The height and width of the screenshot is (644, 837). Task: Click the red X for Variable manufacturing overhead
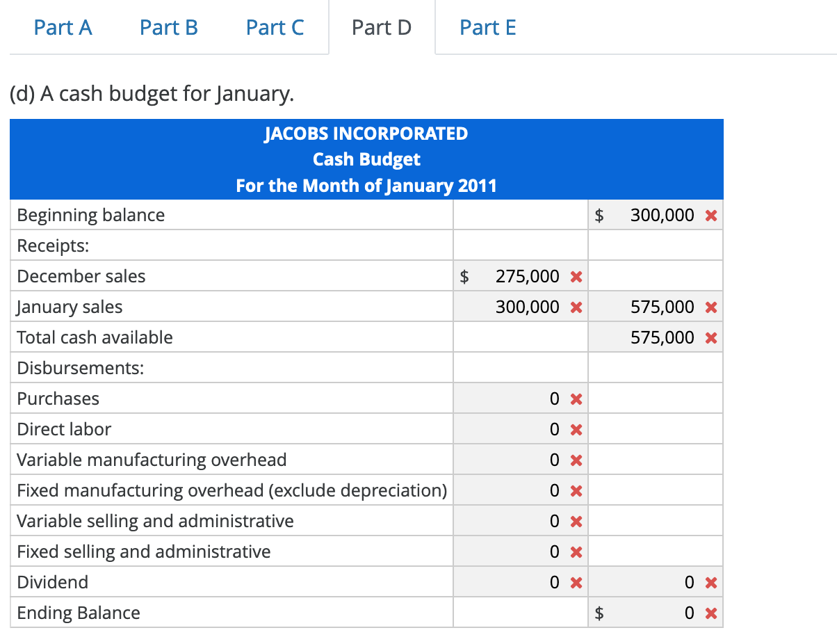pyautogui.click(x=576, y=459)
